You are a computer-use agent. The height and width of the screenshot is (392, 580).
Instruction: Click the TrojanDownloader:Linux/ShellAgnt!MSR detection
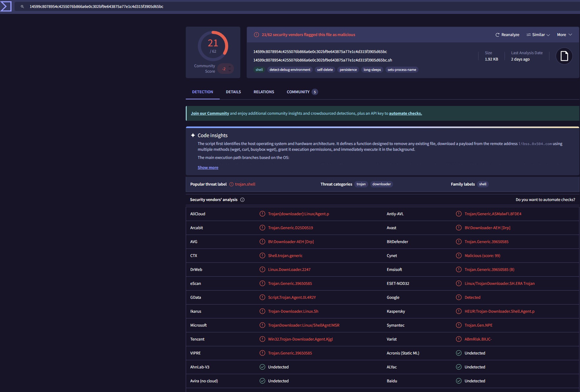[x=304, y=325]
